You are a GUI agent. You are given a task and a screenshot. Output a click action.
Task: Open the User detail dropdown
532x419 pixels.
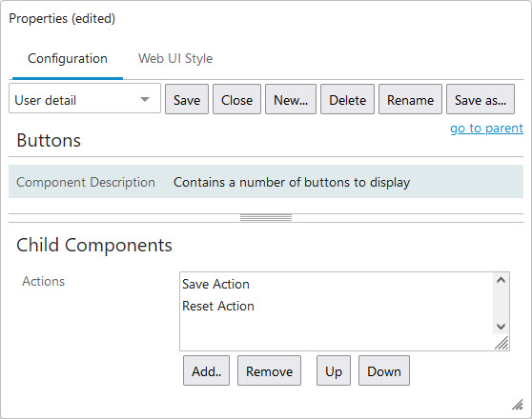(85, 98)
